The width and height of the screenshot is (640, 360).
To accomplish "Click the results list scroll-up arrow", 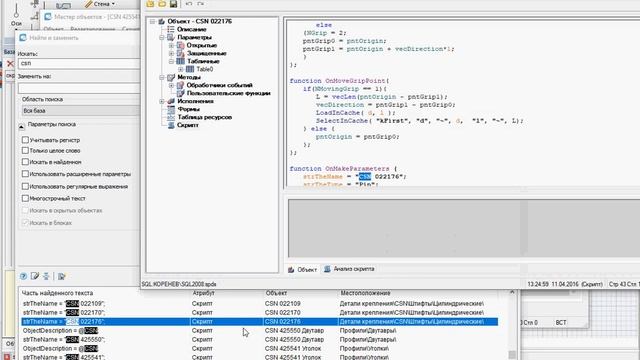I will (512, 292).
